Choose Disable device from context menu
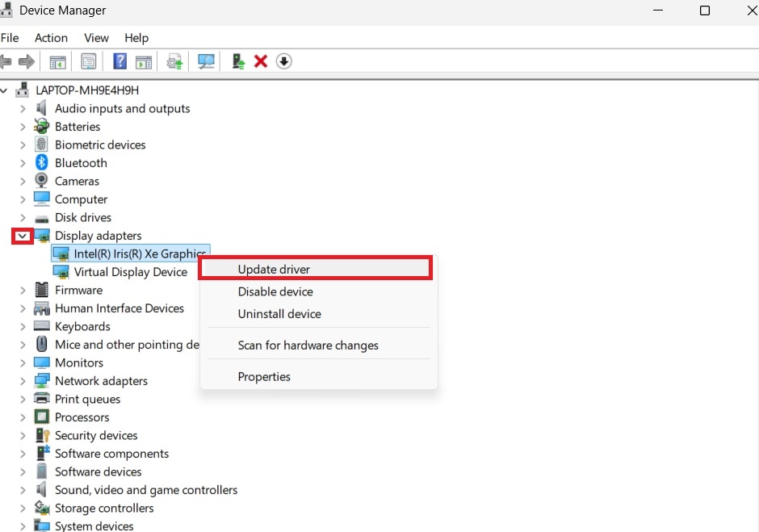This screenshot has width=759, height=532. (x=319, y=291)
